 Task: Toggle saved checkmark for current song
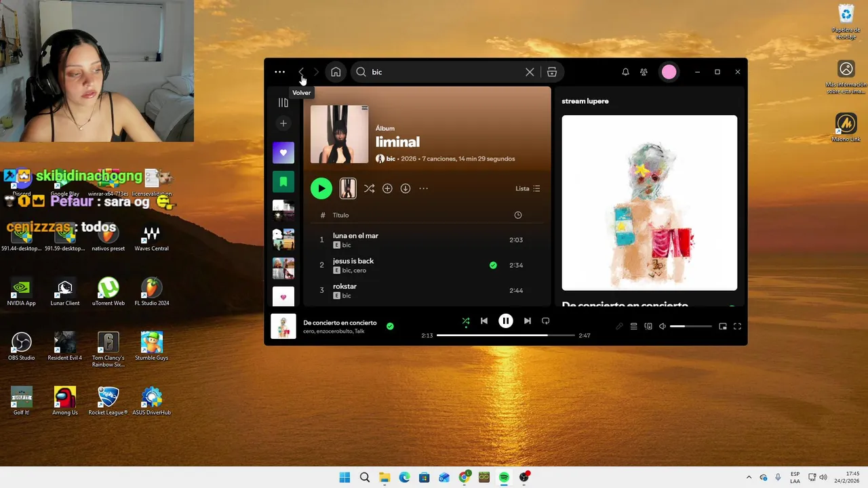[390, 326]
